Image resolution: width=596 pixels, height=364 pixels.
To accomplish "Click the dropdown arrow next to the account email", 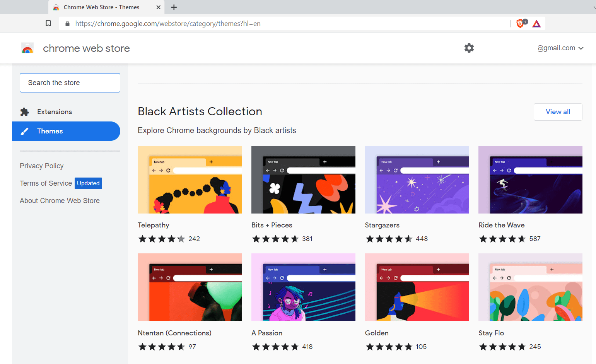I will click(581, 48).
